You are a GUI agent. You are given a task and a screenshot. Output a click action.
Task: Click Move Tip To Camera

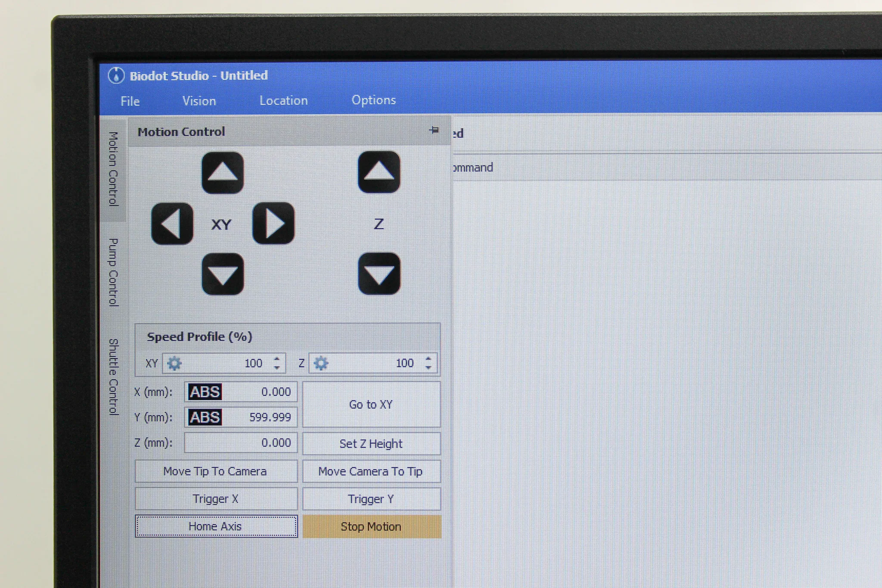pos(216,471)
